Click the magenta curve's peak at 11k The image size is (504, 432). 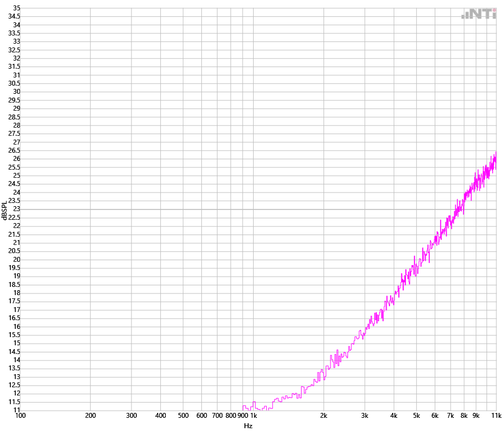[x=495, y=153]
